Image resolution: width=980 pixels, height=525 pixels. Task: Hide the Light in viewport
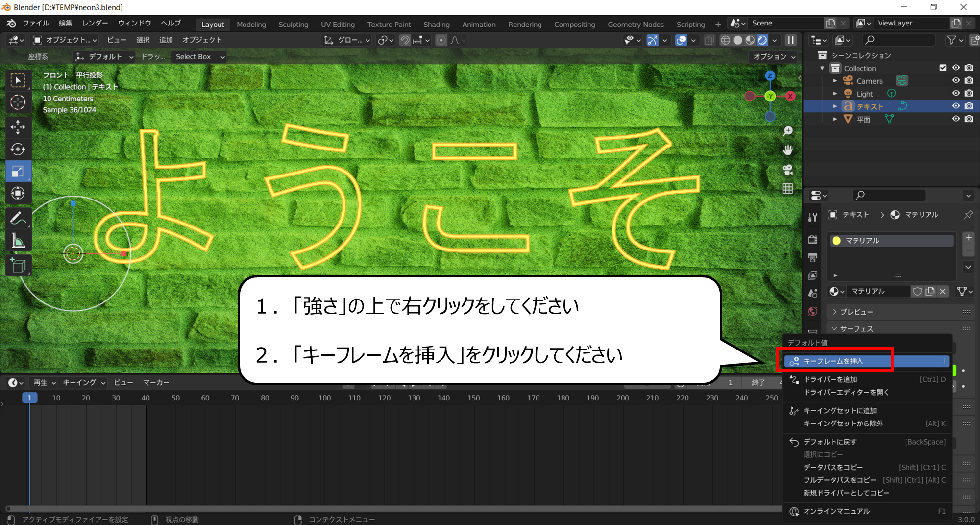point(956,93)
